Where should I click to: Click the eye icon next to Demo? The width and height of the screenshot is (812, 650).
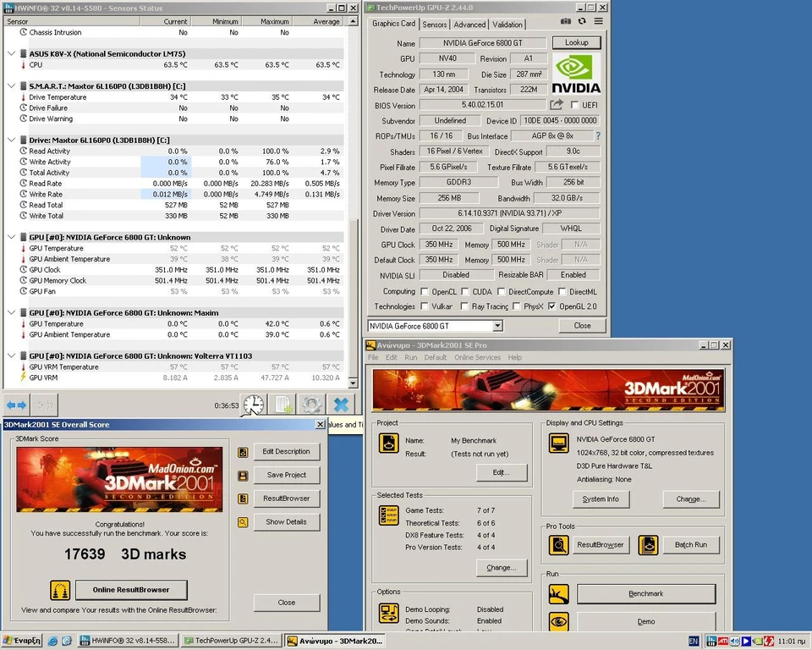coord(558,621)
